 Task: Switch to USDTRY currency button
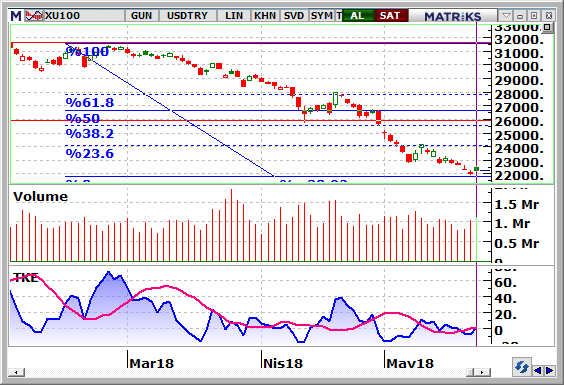pos(187,16)
